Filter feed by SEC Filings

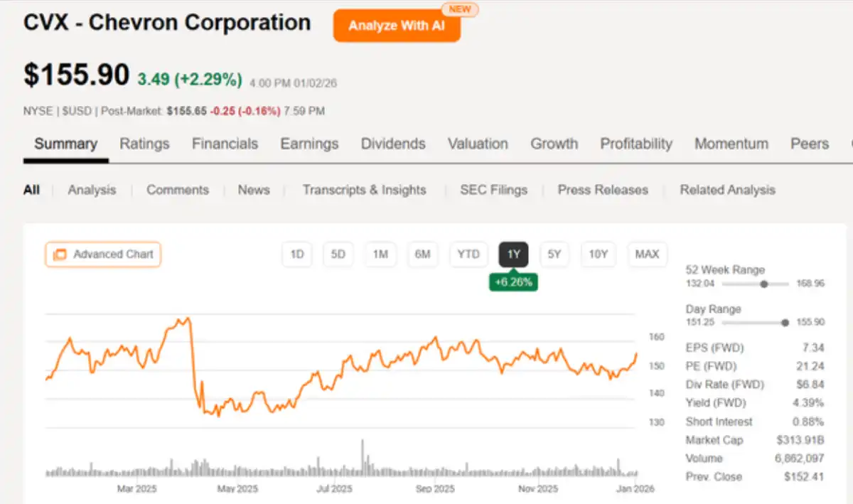coord(493,190)
